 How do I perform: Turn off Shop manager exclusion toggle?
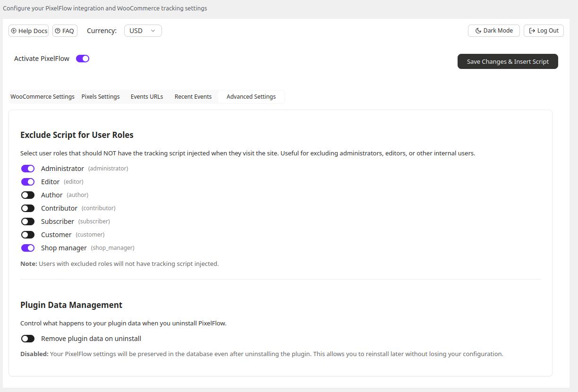click(28, 248)
